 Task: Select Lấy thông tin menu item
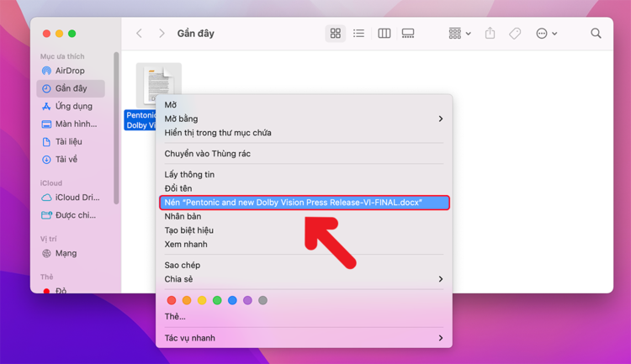304,175
